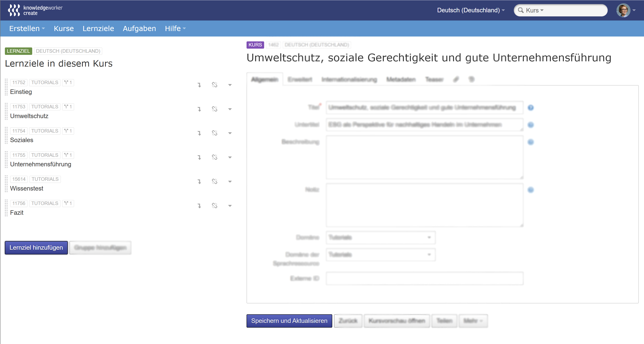Image resolution: width=644 pixels, height=344 pixels.
Task: Click the indent arrow icon for Einstieg
Action: tap(199, 85)
